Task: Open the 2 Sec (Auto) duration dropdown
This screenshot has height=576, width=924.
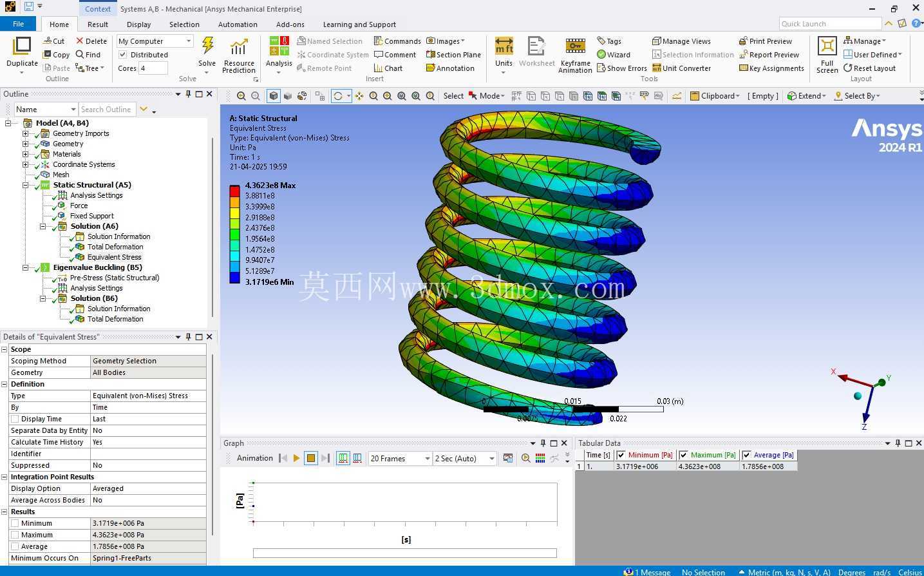Action: coord(465,459)
